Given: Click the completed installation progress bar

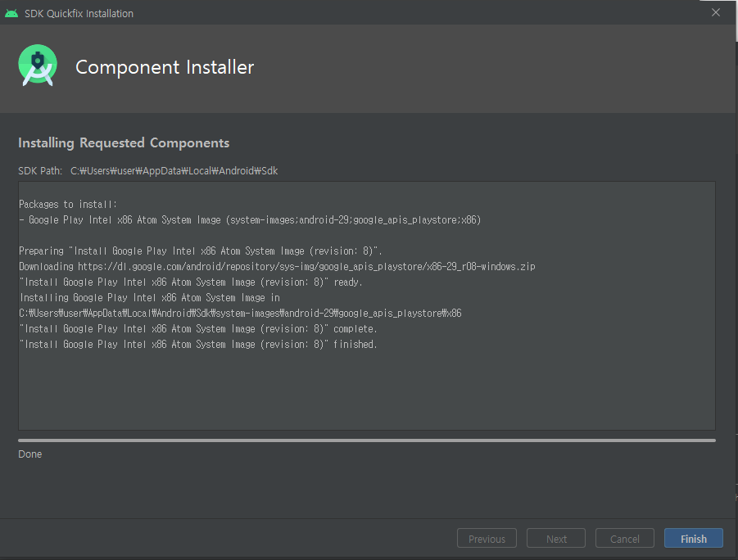Looking at the screenshot, I should 367,440.
